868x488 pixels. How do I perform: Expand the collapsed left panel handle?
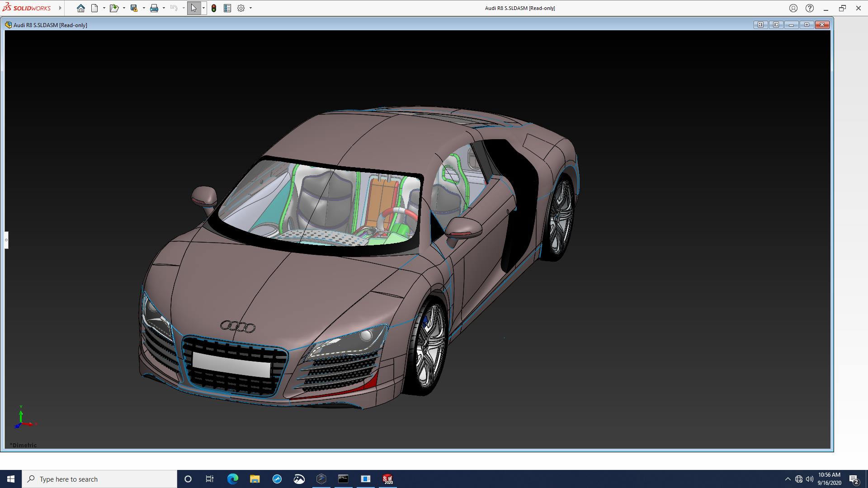point(6,240)
